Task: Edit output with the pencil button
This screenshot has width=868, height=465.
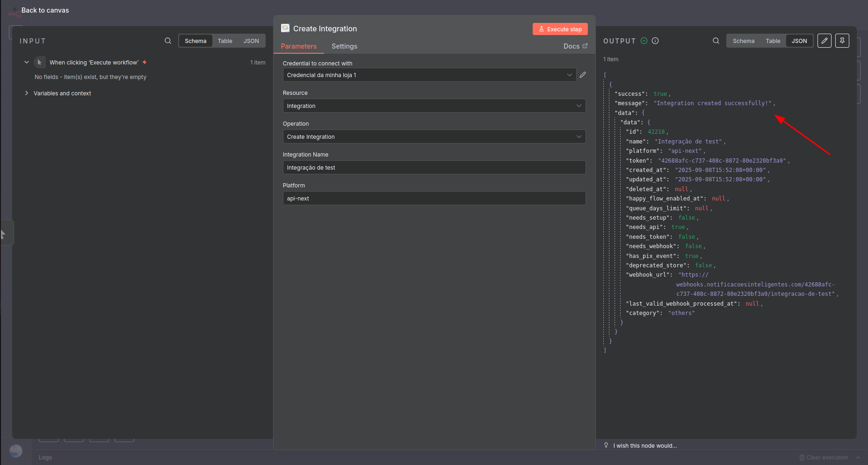Action: pyautogui.click(x=825, y=41)
